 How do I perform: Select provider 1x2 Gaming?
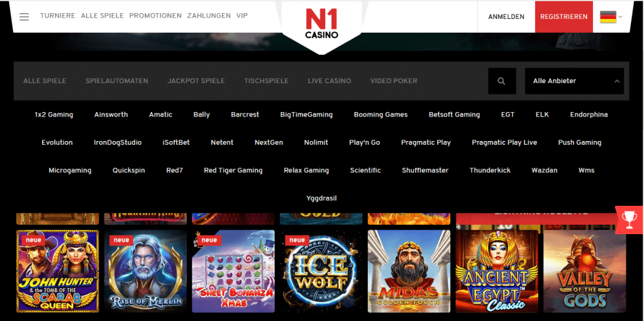click(54, 115)
